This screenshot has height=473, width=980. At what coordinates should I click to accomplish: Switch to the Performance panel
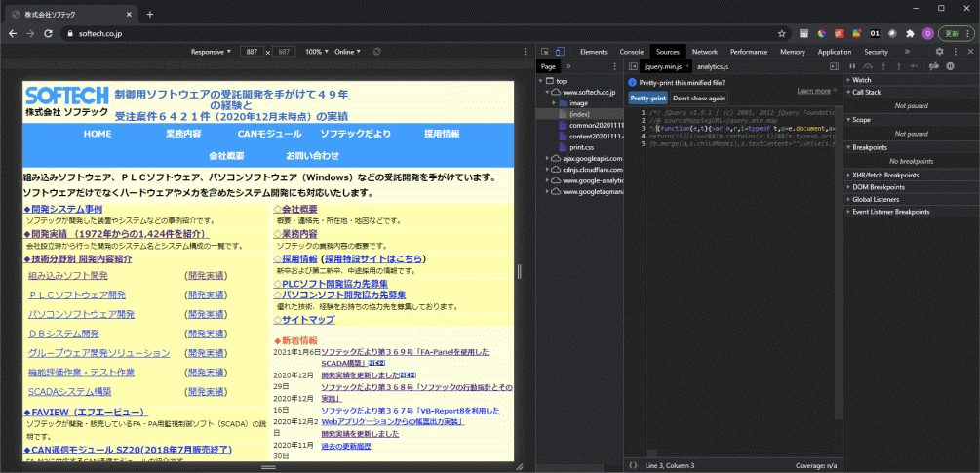pyautogui.click(x=749, y=52)
